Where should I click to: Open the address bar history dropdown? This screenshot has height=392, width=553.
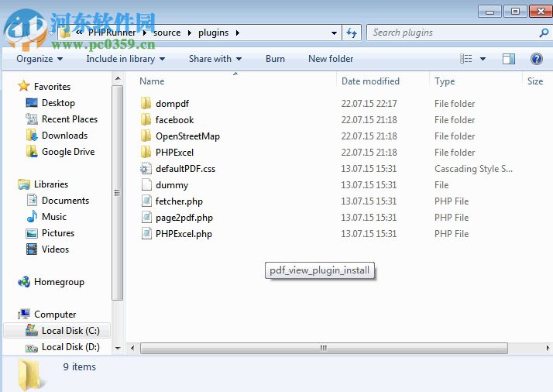pos(334,33)
